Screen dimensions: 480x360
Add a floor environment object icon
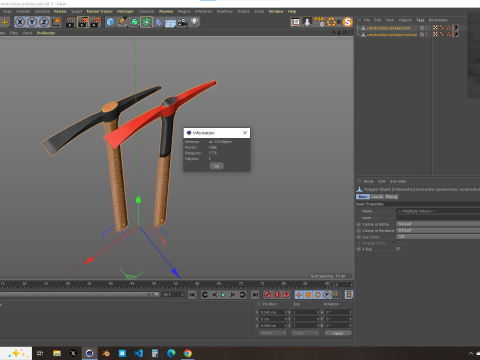pos(170,23)
